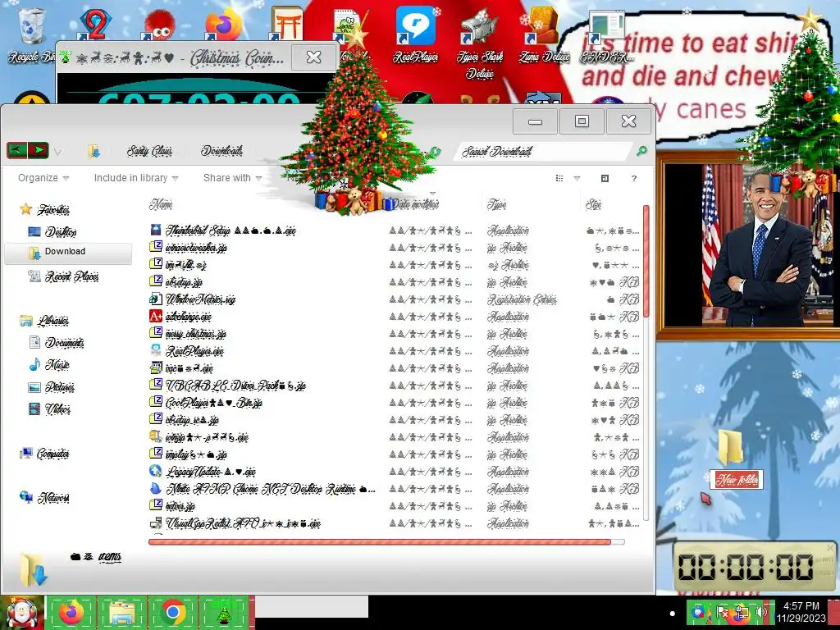Select the CoolPlayer Bin.zip file name
The image size is (840, 630).
coord(214,402)
